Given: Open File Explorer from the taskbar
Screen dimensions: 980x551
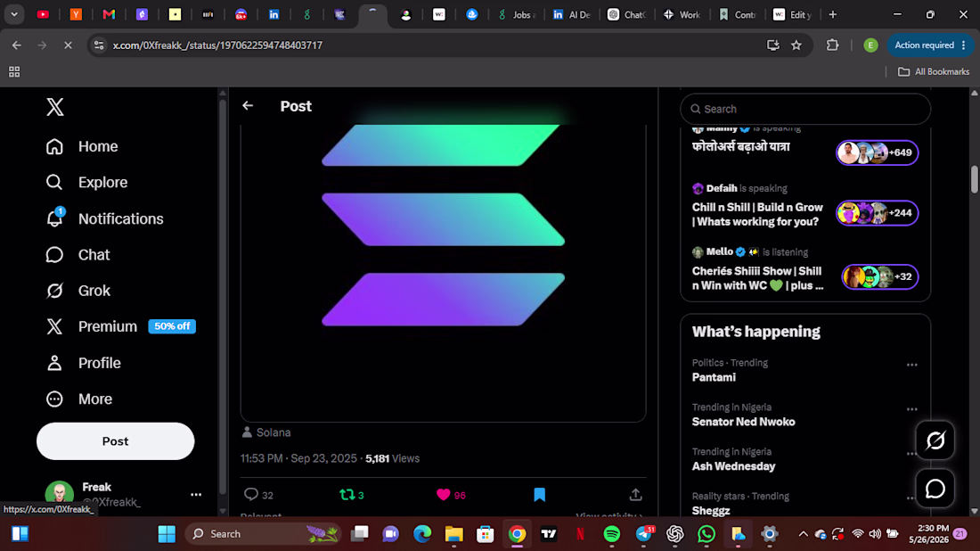Looking at the screenshot, I should coord(453,534).
